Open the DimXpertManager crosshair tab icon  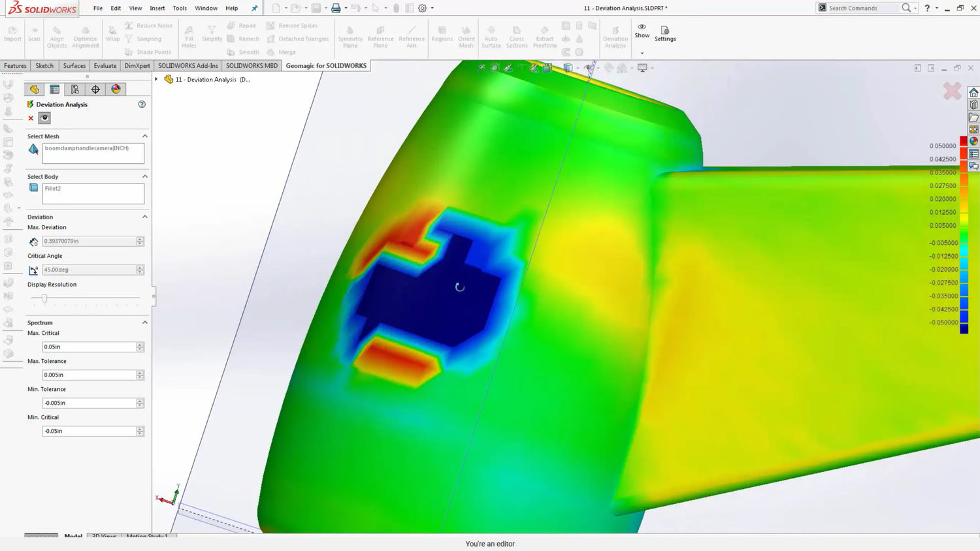click(95, 89)
